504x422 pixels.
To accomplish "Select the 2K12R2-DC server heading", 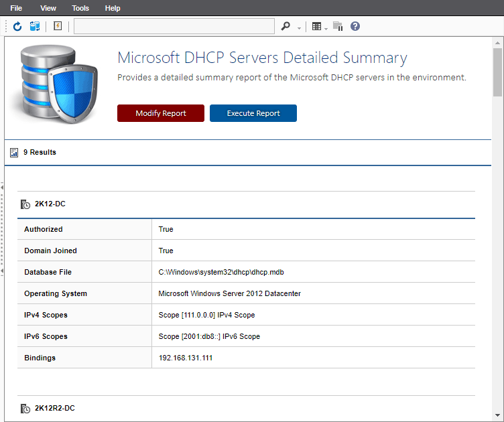I will pyautogui.click(x=55, y=408).
